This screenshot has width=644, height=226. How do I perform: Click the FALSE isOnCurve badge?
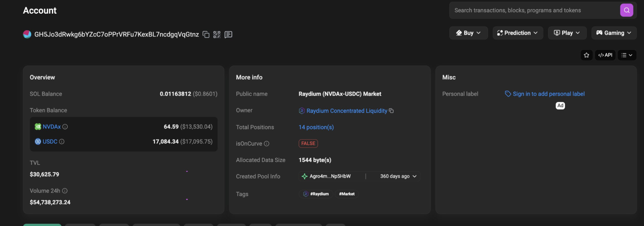click(x=308, y=143)
